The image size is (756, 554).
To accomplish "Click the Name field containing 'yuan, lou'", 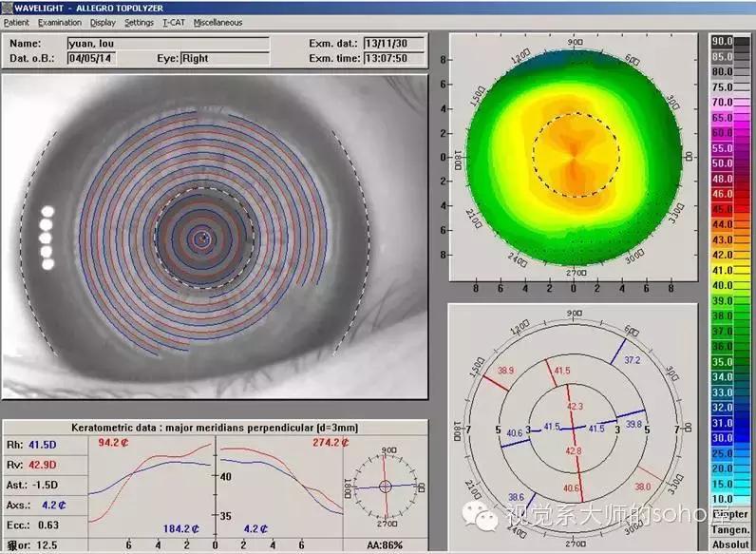I will pyautogui.click(x=167, y=44).
